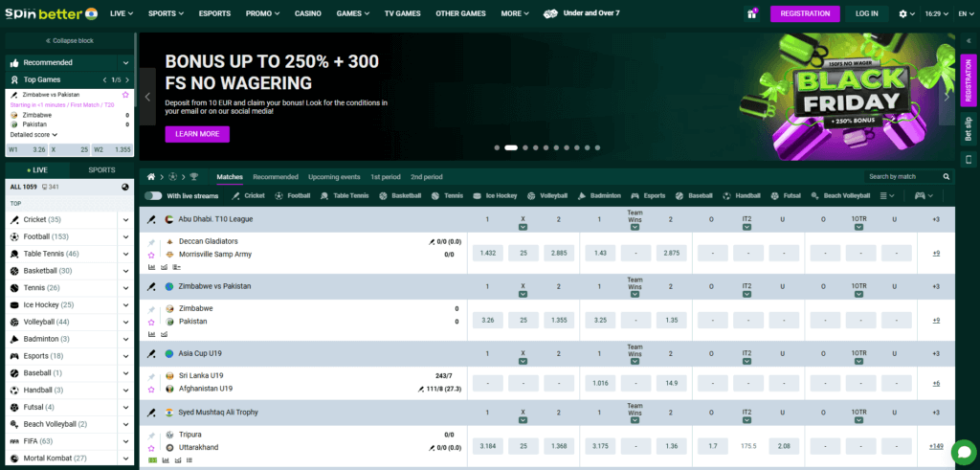Expand the Cricket (35) sidebar category

125,220
